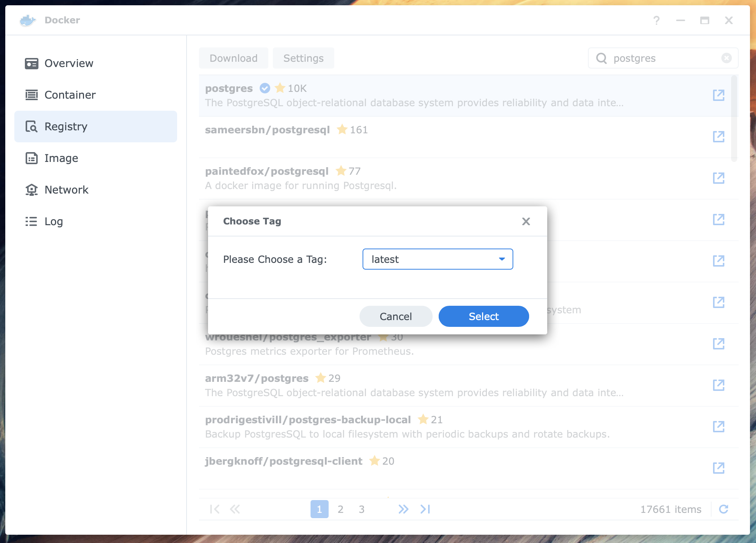The width and height of the screenshot is (756, 543).
Task: Go to the Image section
Action: point(96,158)
